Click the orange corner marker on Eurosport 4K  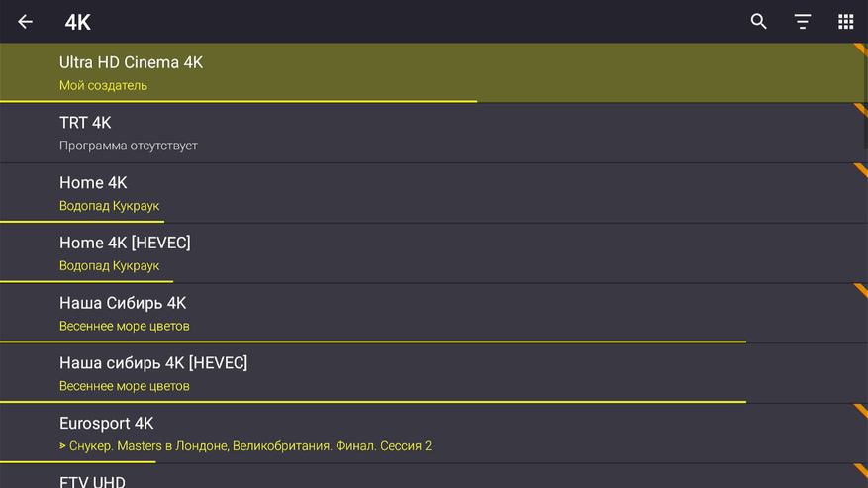[x=861, y=410]
